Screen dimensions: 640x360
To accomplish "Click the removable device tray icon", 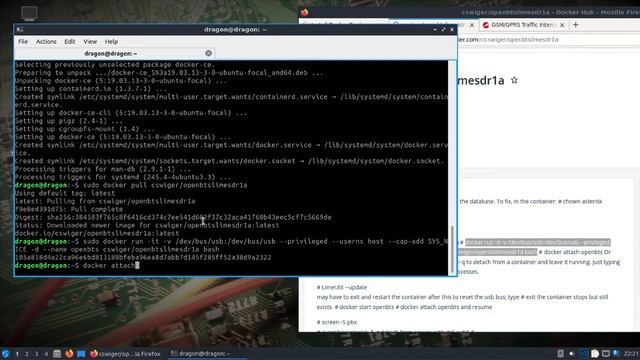I will 560,353.
